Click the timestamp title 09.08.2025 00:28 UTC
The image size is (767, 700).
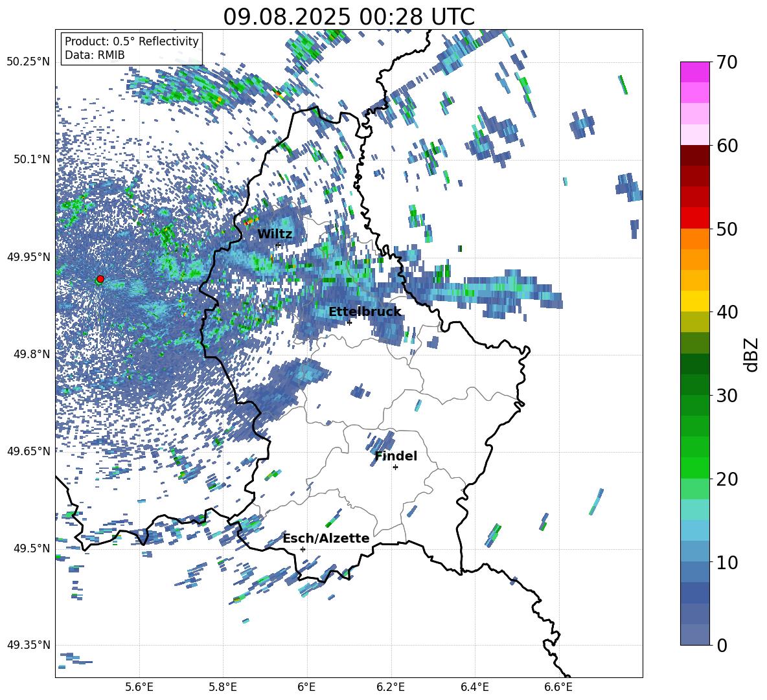pyautogui.click(x=349, y=17)
